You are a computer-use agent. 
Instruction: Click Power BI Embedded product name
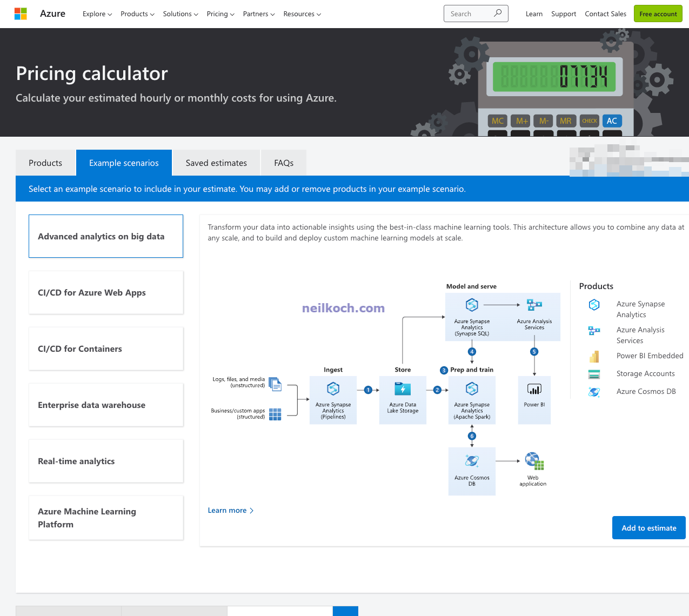coord(650,356)
